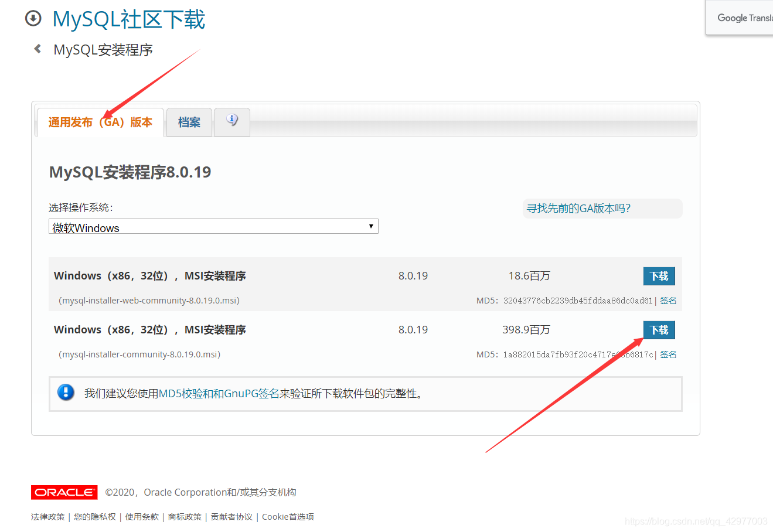Select the filename mysql-installer-web-community-8.0.19.0.msi
Viewport: 773px width, 532px height.
pyautogui.click(x=149, y=301)
